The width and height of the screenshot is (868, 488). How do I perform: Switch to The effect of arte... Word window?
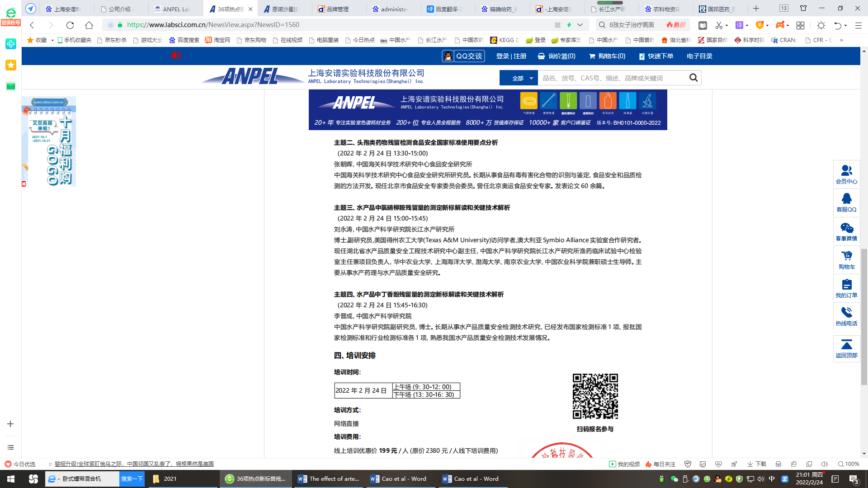point(329,479)
